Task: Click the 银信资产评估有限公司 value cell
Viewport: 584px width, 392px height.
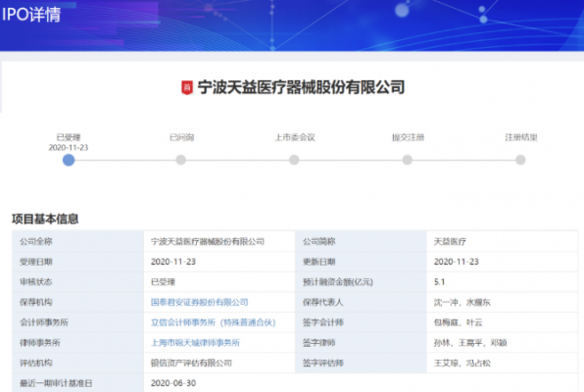Action: pos(219,363)
